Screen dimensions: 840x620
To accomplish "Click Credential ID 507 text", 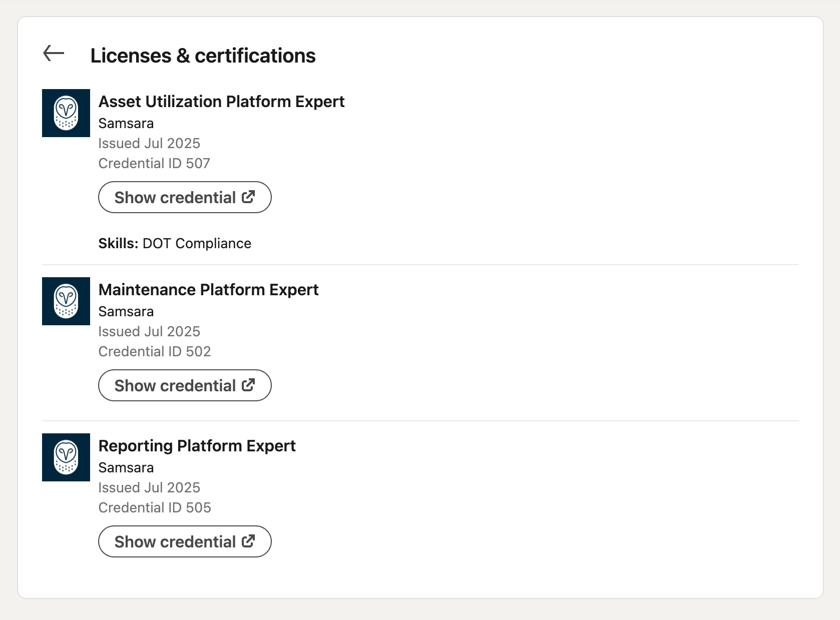I will (154, 163).
